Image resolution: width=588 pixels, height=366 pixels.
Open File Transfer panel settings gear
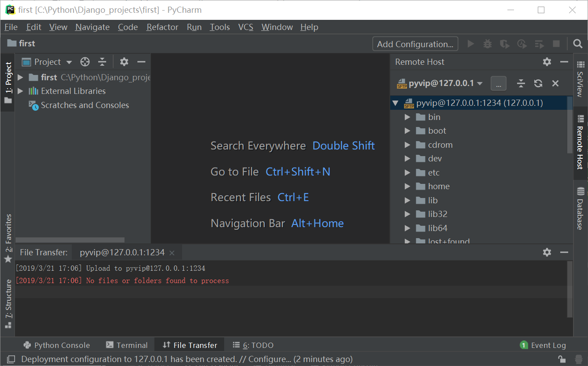pyautogui.click(x=547, y=252)
